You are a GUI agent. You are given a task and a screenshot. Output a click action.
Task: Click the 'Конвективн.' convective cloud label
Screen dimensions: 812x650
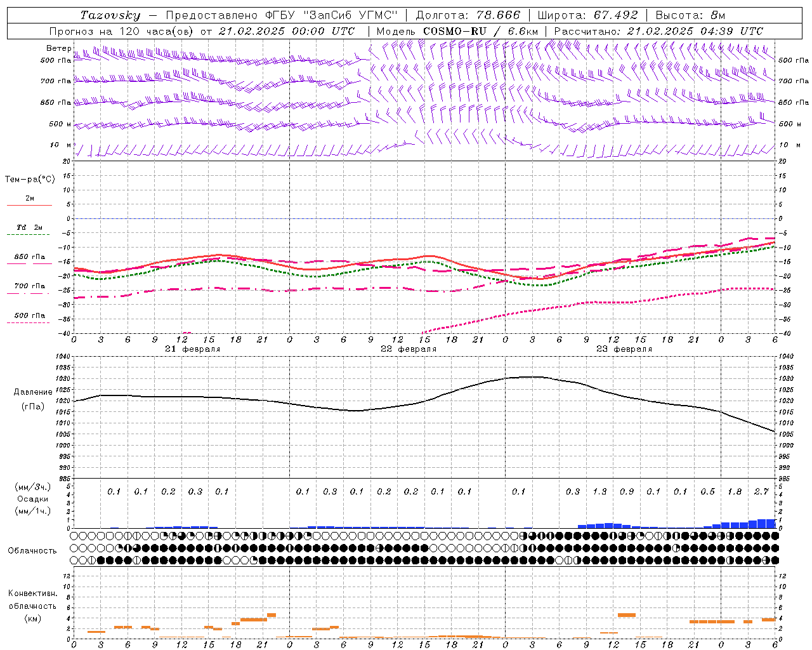tap(33, 594)
